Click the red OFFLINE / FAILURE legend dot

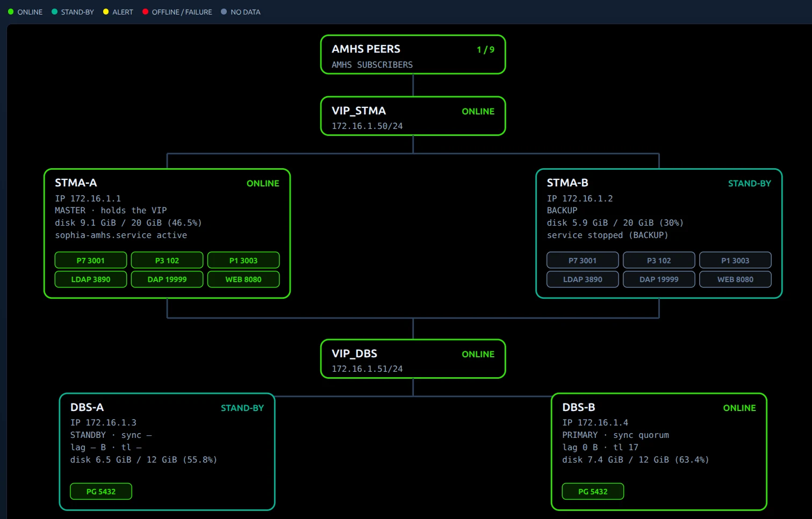coord(145,12)
